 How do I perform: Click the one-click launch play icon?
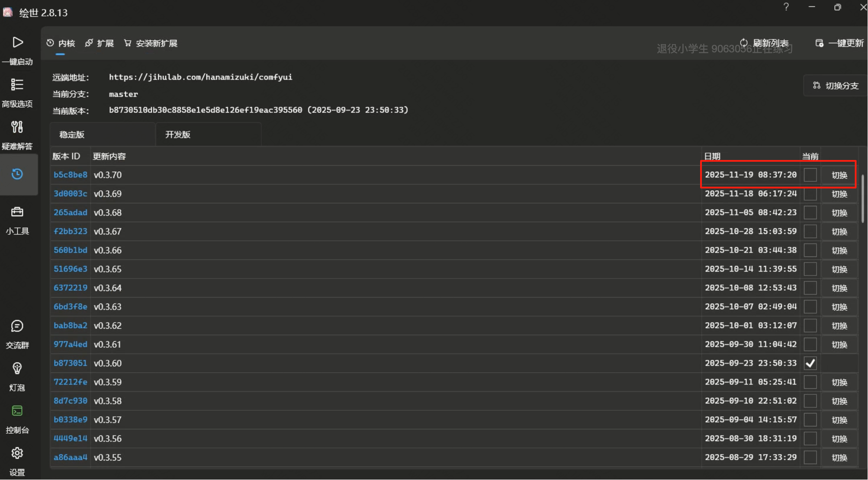[17, 42]
